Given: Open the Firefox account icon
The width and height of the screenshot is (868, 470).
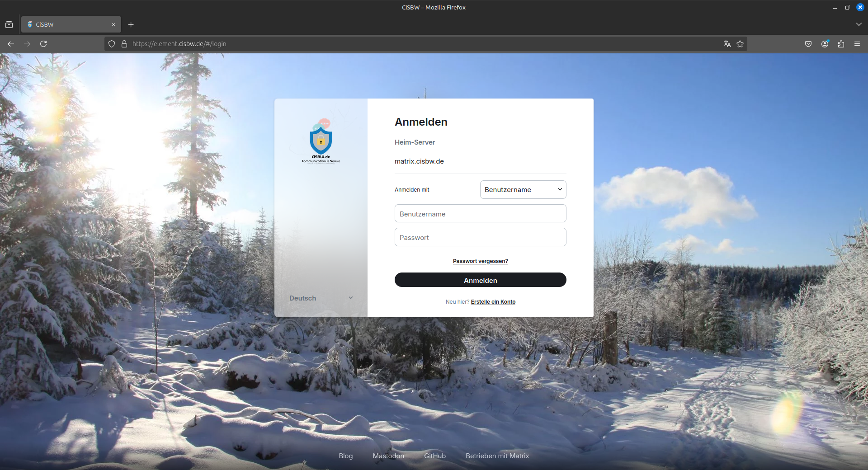Looking at the screenshot, I should coord(824,44).
